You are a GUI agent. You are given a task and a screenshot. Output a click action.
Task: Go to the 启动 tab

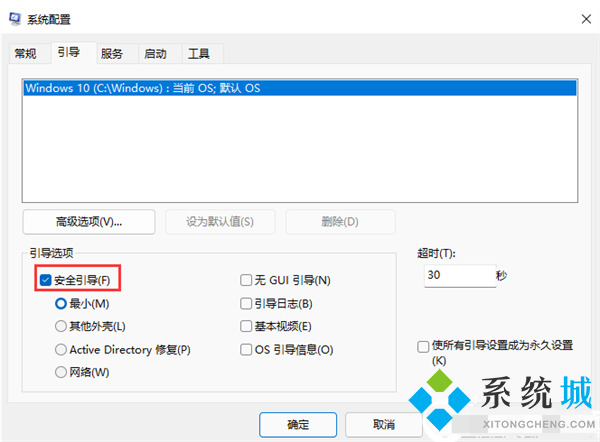point(155,54)
